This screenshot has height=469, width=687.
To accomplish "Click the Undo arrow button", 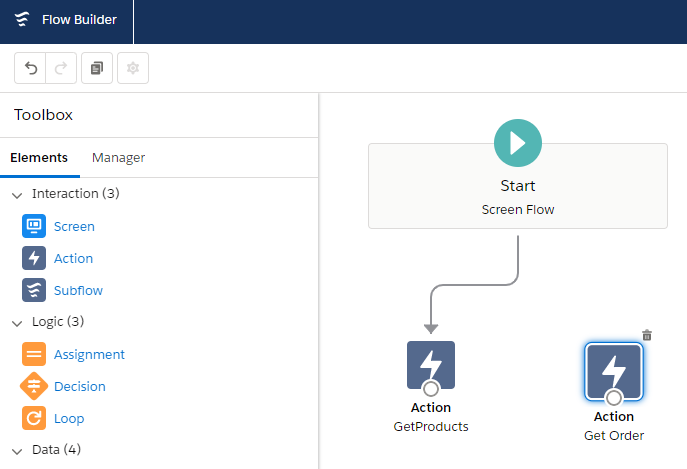I will click(31, 68).
